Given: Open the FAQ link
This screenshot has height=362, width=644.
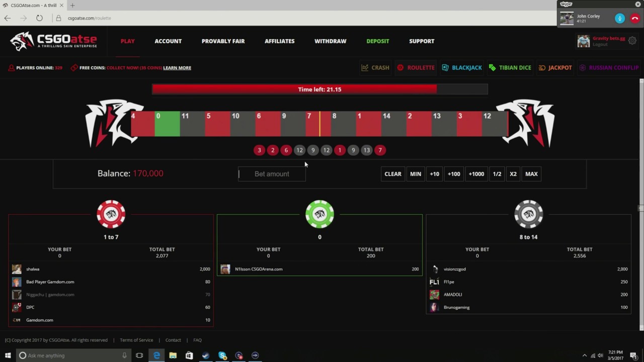Looking at the screenshot, I should [197, 340].
